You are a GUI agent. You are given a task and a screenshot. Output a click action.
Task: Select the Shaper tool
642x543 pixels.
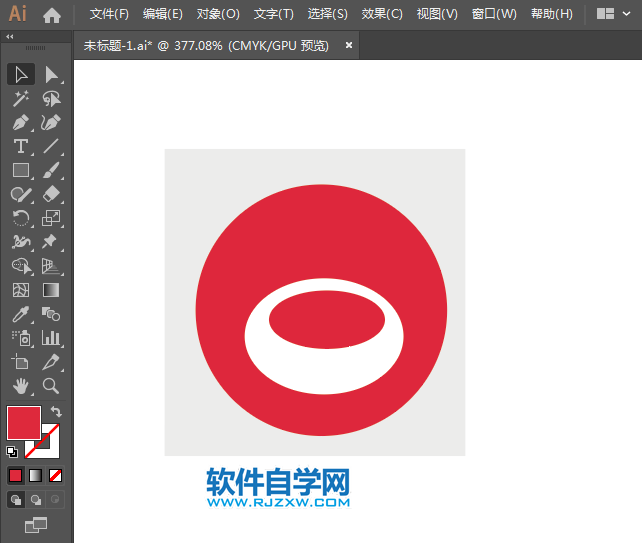tap(21, 194)
